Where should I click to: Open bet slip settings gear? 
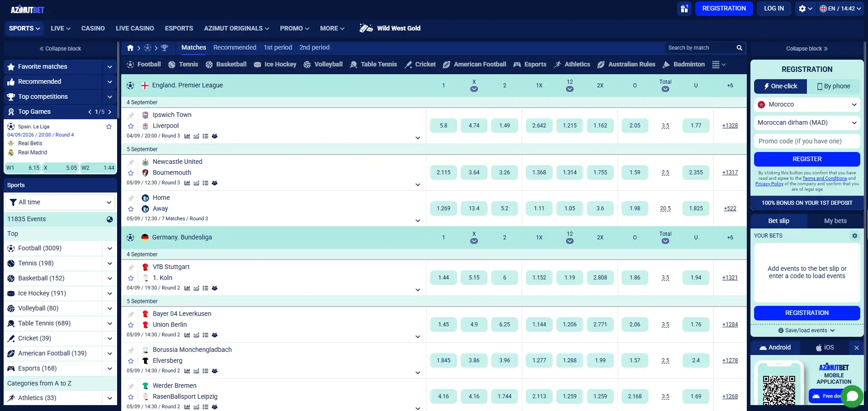855,236
